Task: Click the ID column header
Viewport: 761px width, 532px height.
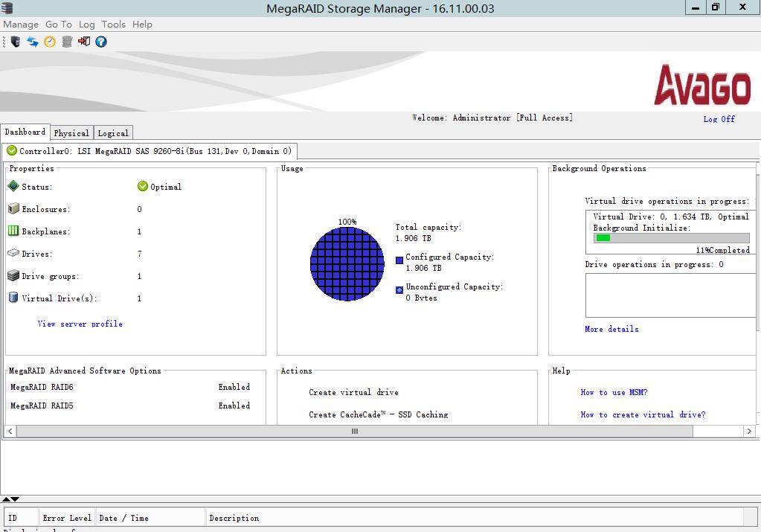Action: pyautogui.click(x=21, y=518)
